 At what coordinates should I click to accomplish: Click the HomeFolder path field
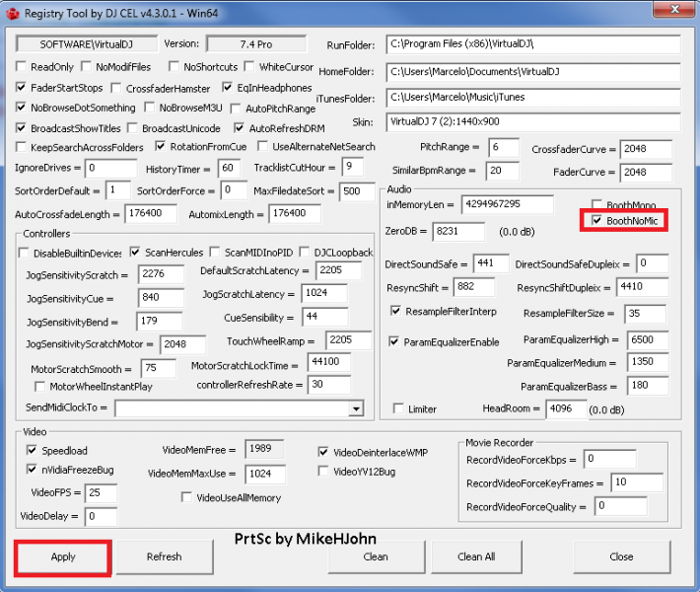533,71
